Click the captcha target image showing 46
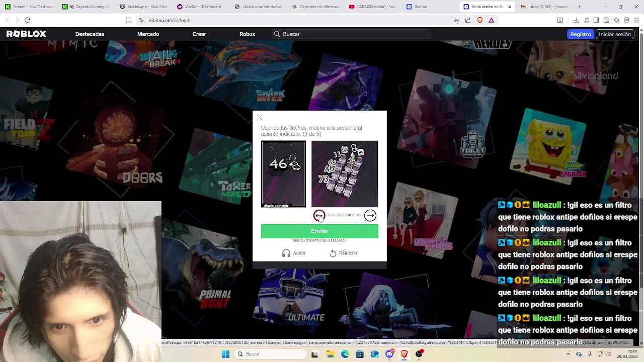This screenshot has width=644, height=362. point(283,174)
